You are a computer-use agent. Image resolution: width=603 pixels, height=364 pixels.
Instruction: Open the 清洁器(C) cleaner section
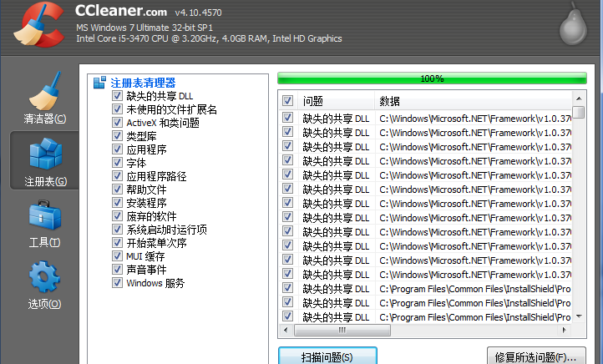pos(44,99)
